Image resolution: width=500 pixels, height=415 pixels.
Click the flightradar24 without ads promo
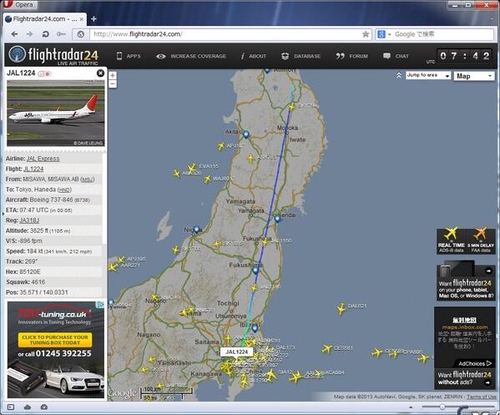(465, 378)
